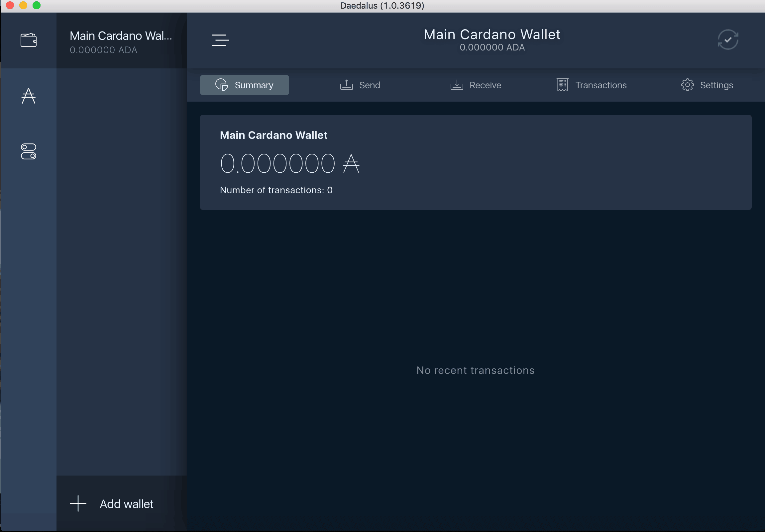Viewport: 765px width, 532px height.
Task: Click the ADA balance amount field
Action: [289, 163]
